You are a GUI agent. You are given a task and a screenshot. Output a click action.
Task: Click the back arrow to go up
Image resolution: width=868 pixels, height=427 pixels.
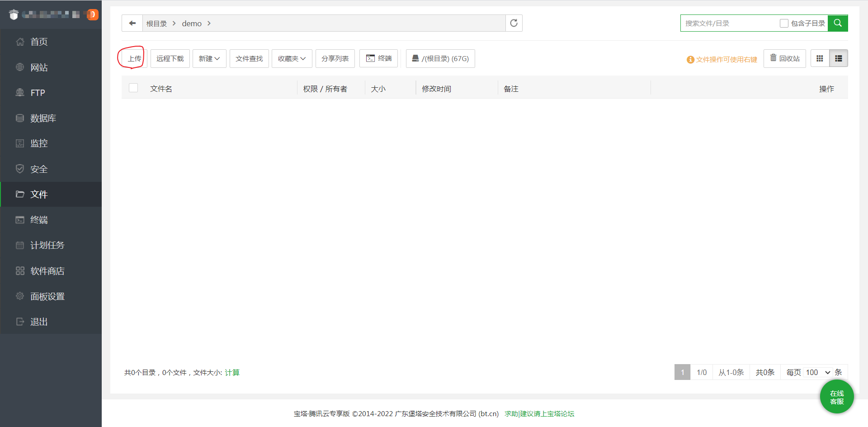point(132,23)
